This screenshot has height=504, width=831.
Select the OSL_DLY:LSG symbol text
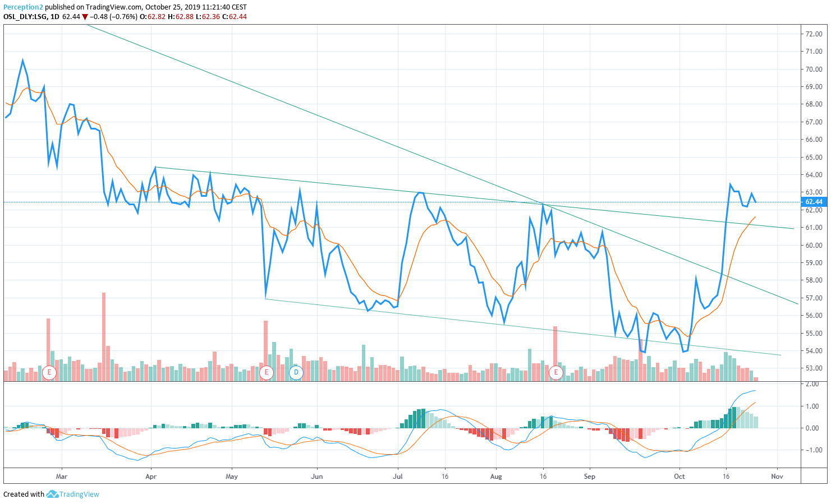tap(25, 17)
